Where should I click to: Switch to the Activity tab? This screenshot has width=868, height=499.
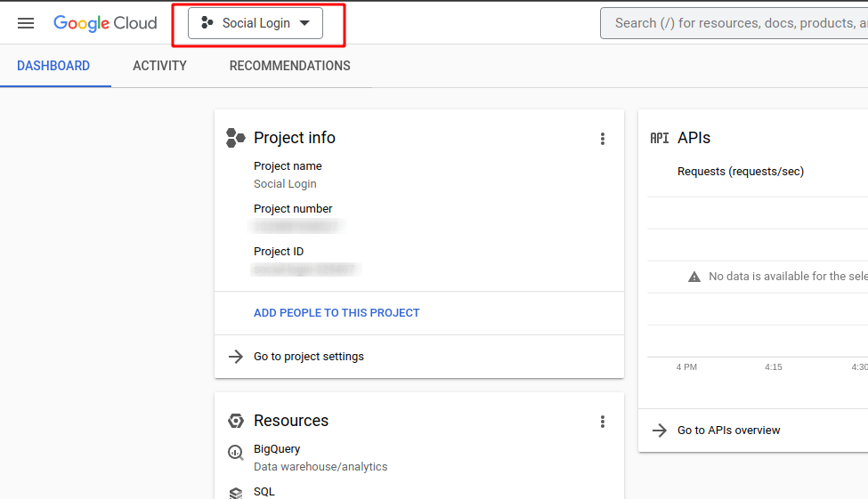coord(159,66)
